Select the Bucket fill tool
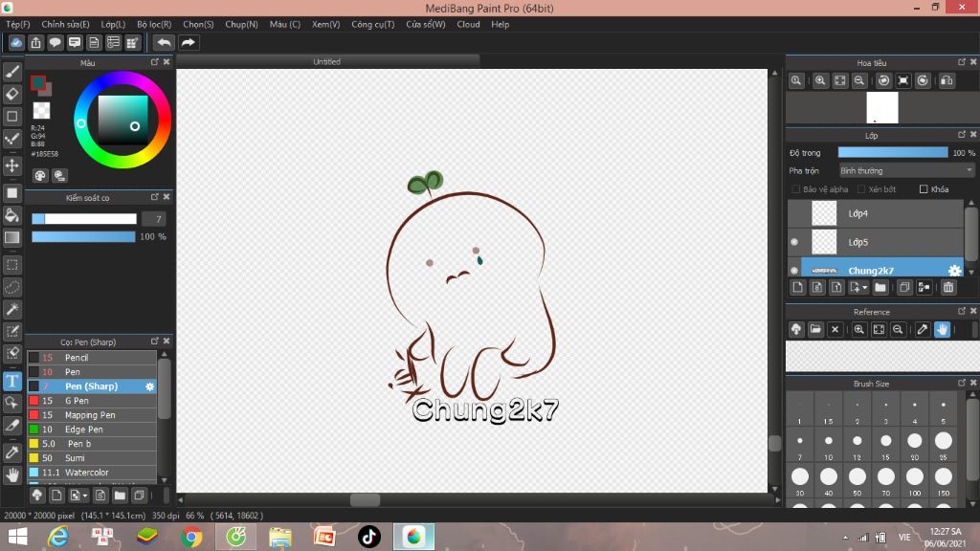Image resolution: width=980 pixels, height=551 pixels. click(x=11, y=215)
